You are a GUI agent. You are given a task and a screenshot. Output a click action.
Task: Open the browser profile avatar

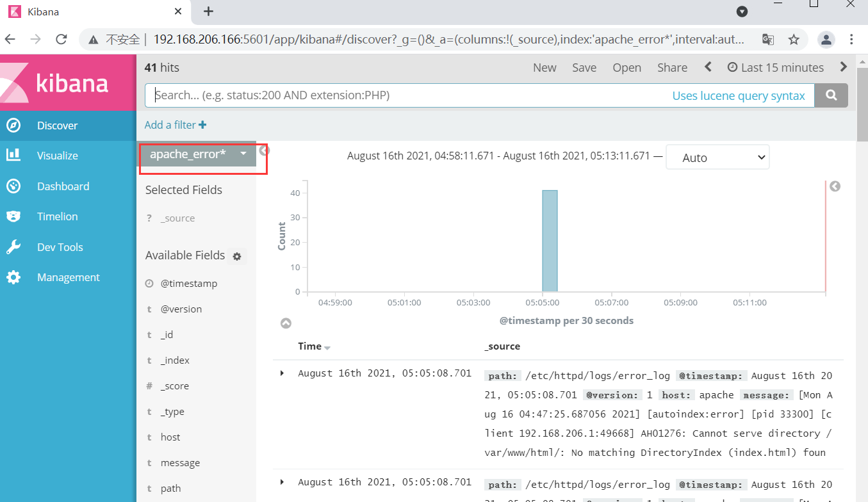[826, 40]
